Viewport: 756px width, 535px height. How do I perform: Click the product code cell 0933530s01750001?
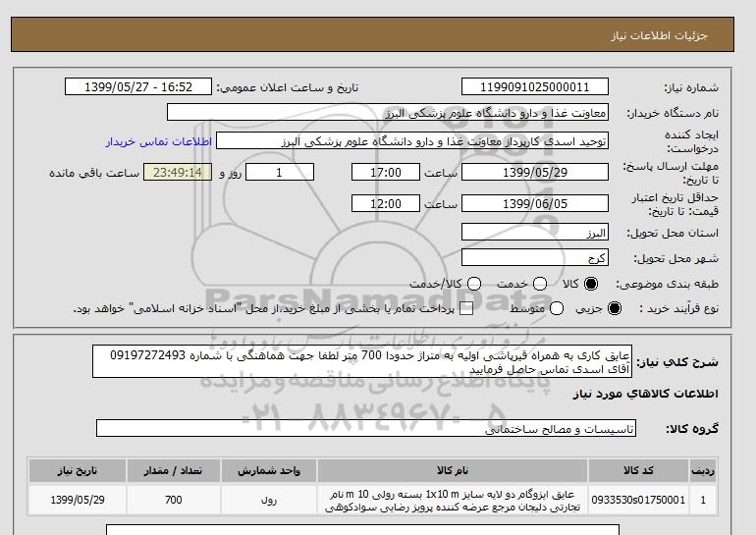coord(638,500)
